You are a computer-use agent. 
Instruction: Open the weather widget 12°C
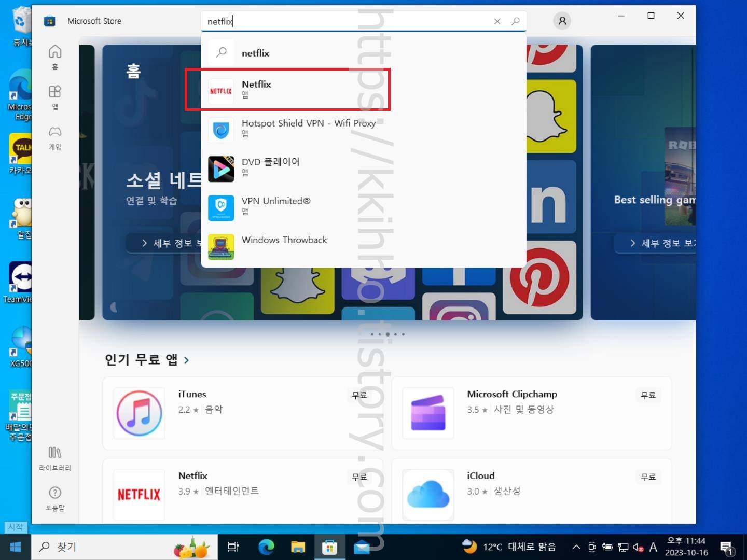click(509, 547)
